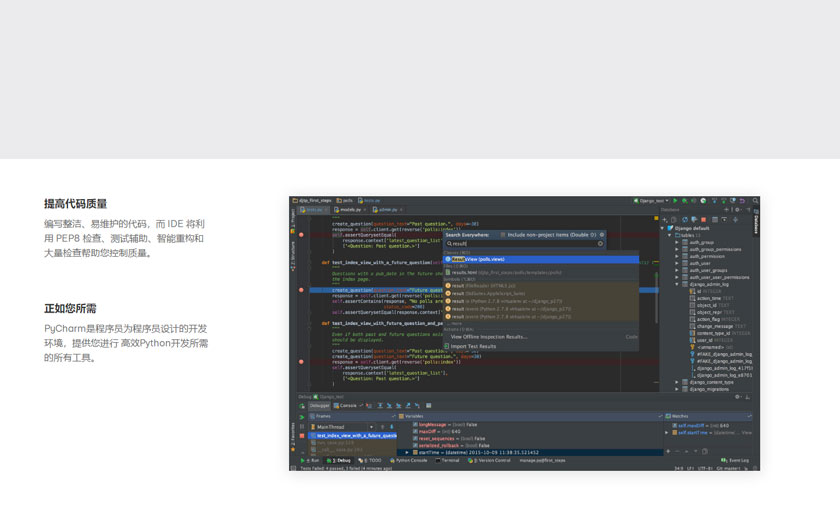Click the refresh icon in Database panel toolbar
The image size is (840, 530).
685,220
